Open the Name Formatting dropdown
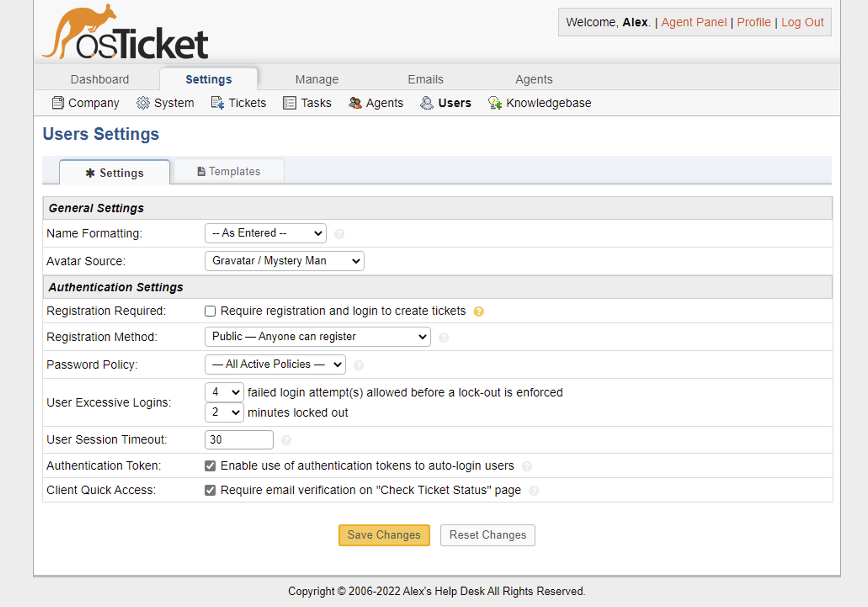This screenshot has width=868, height=607. [266, 233]
